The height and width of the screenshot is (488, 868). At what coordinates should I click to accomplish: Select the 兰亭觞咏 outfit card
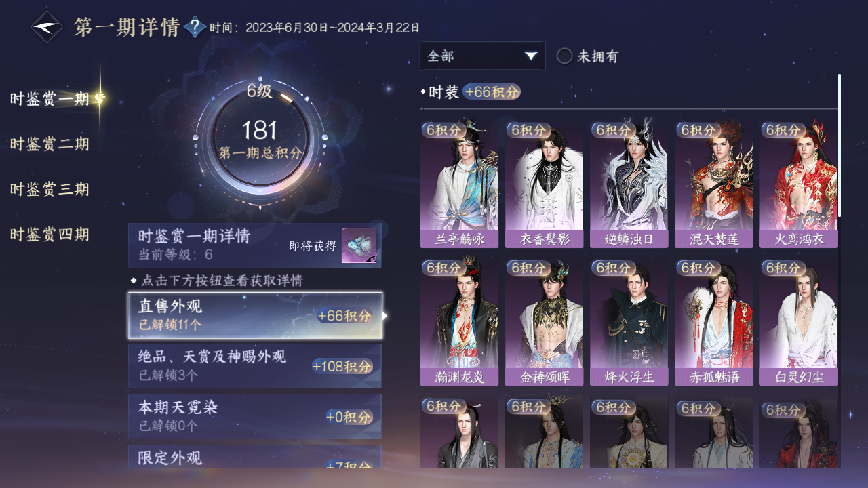click(459, 184)
